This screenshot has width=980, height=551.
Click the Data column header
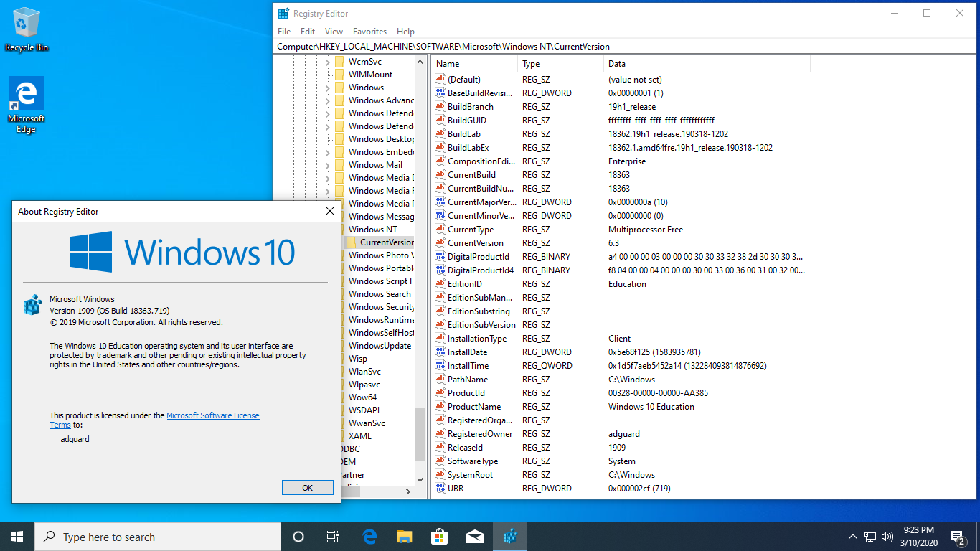tap(707, 64)
